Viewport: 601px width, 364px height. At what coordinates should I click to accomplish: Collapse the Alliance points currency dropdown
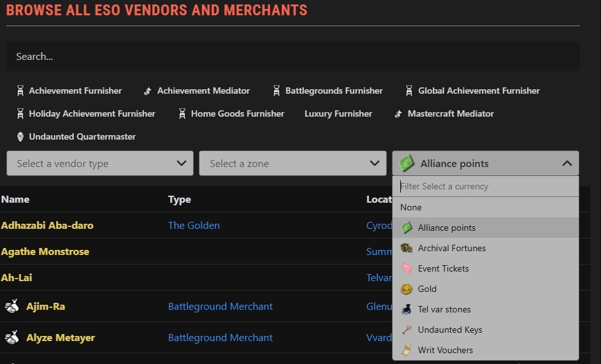pyautogui.click(x=486, y=163)
